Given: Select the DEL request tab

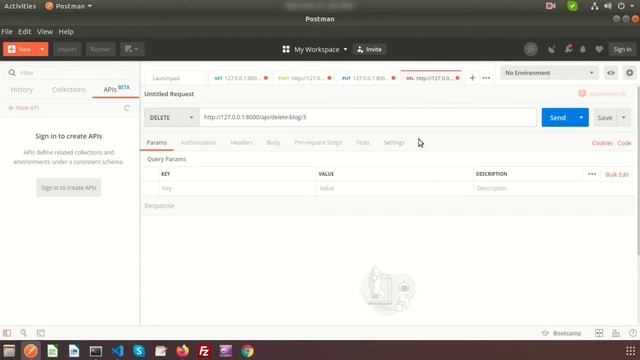Looking at the screenshot, I should pyautogui.click(x=432, y=78).
